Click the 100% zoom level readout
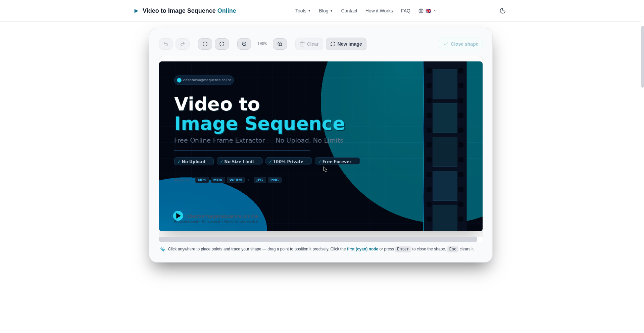This screenshot has height=333, width=644. tap(262, 44)
